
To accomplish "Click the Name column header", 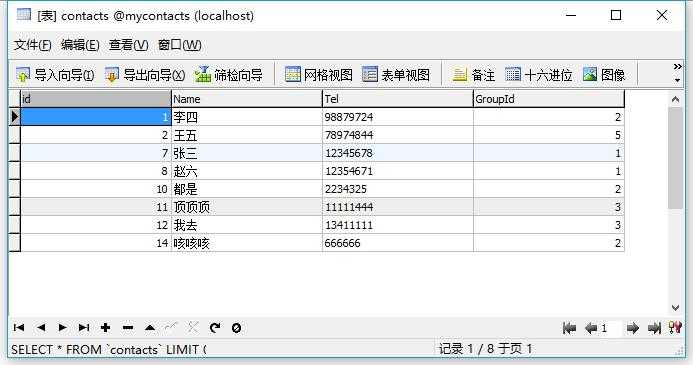I will click(x=247, y=99).
